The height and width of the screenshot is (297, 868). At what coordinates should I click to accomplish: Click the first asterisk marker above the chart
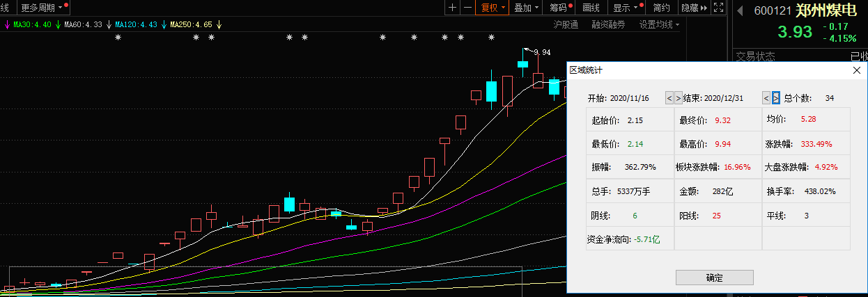(x=118, y=38)
